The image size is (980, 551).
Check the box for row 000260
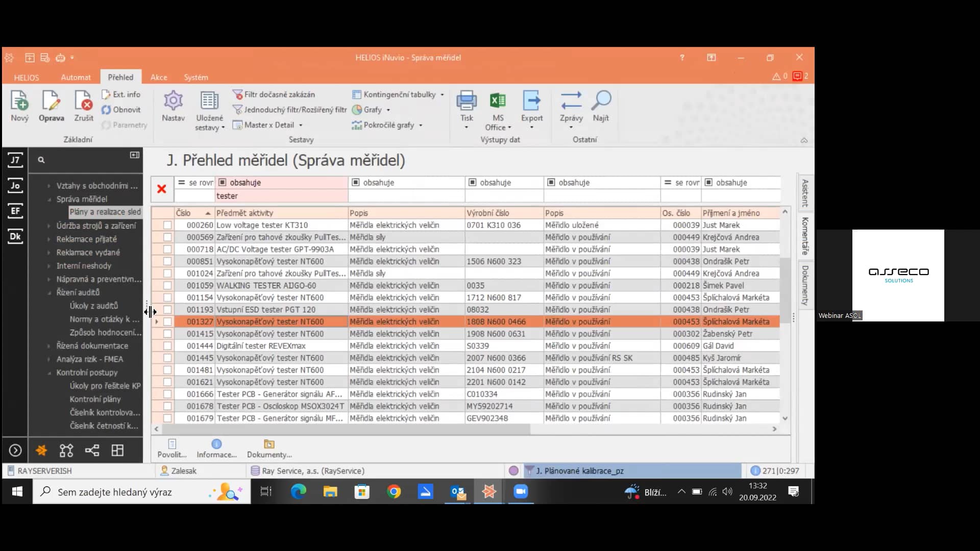(167, 225)
